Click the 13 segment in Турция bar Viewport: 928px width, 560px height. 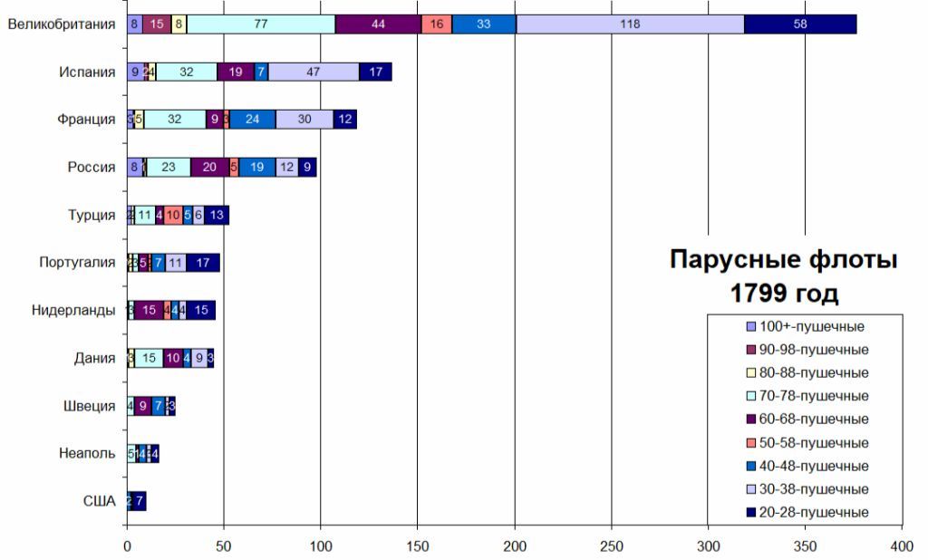coord(217,215)
